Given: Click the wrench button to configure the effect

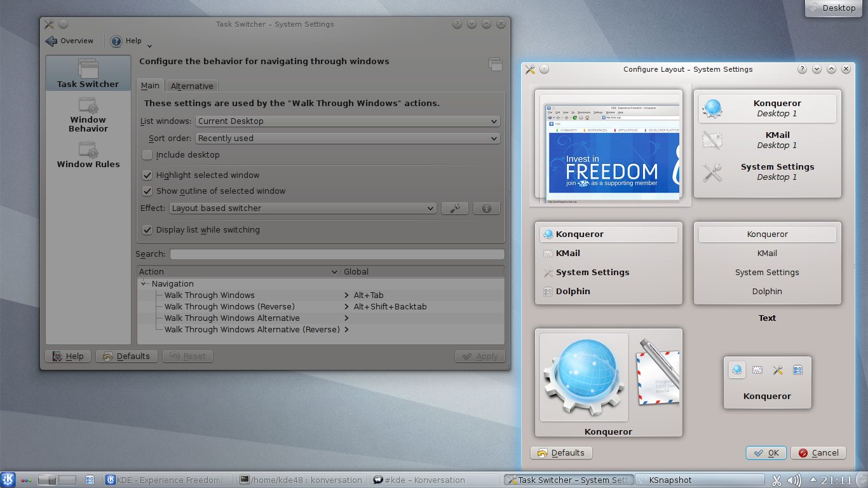Looking at the screenshot, I should (x=454, y=208).
